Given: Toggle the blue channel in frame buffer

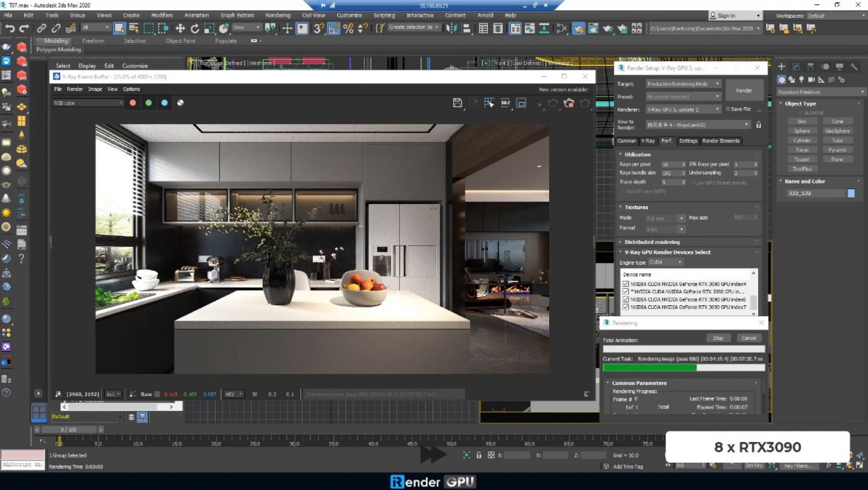Looking at the screenshot, I should coord(164,103).
